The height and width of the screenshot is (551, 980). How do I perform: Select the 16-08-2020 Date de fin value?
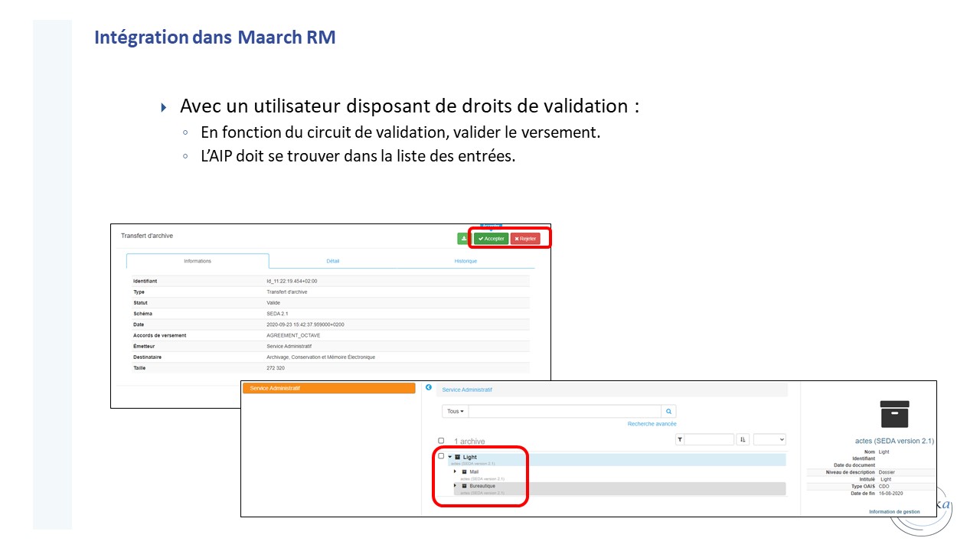(890, 494)
